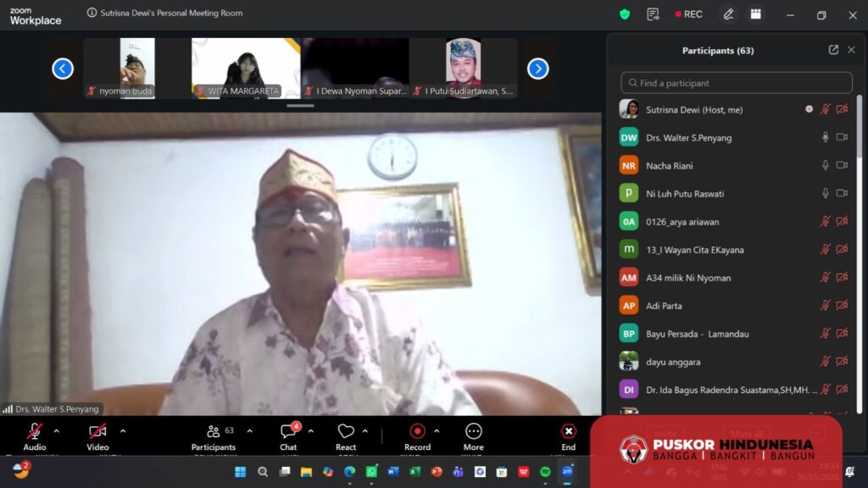Toggle Sutrisna Dewi host microphone icon

point(825,109)
